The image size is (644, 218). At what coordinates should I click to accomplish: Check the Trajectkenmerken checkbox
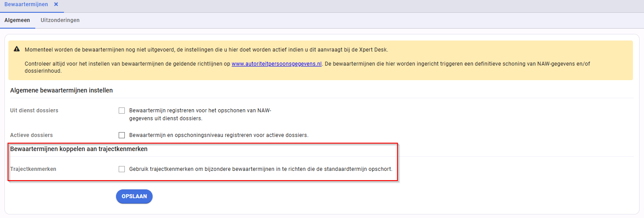point(122,169)
